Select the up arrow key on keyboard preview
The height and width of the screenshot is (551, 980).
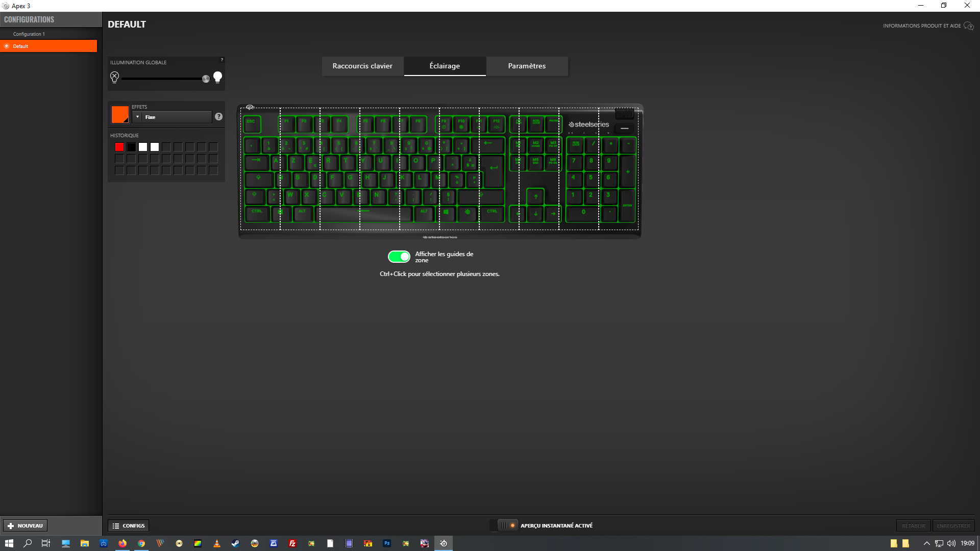[535, 196]
